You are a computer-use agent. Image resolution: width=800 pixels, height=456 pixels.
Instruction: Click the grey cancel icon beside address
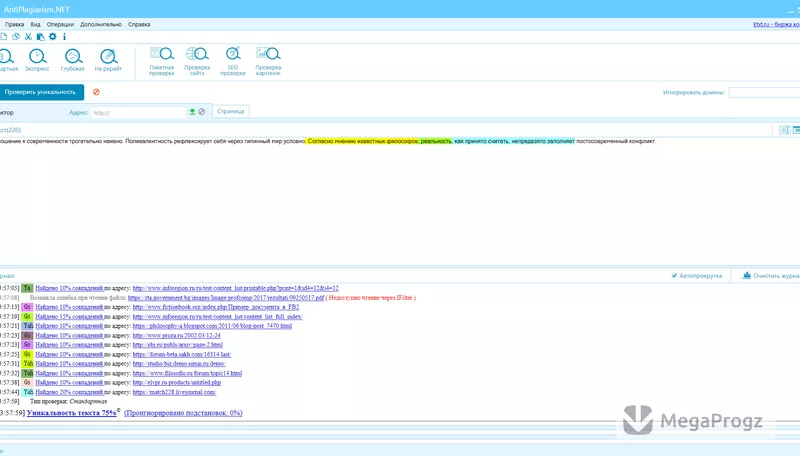[x=202, y=112]
